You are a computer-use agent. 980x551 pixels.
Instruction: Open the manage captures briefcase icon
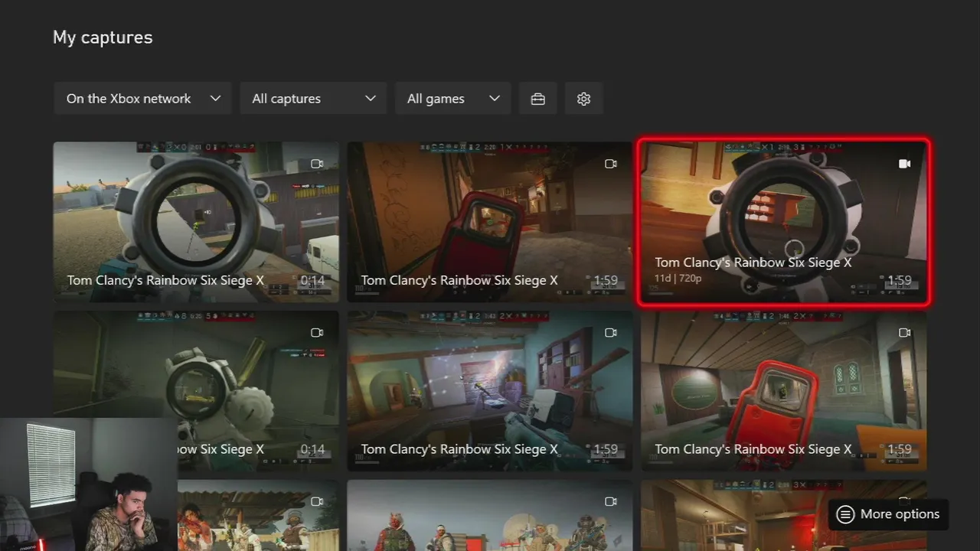pos(537,99)
